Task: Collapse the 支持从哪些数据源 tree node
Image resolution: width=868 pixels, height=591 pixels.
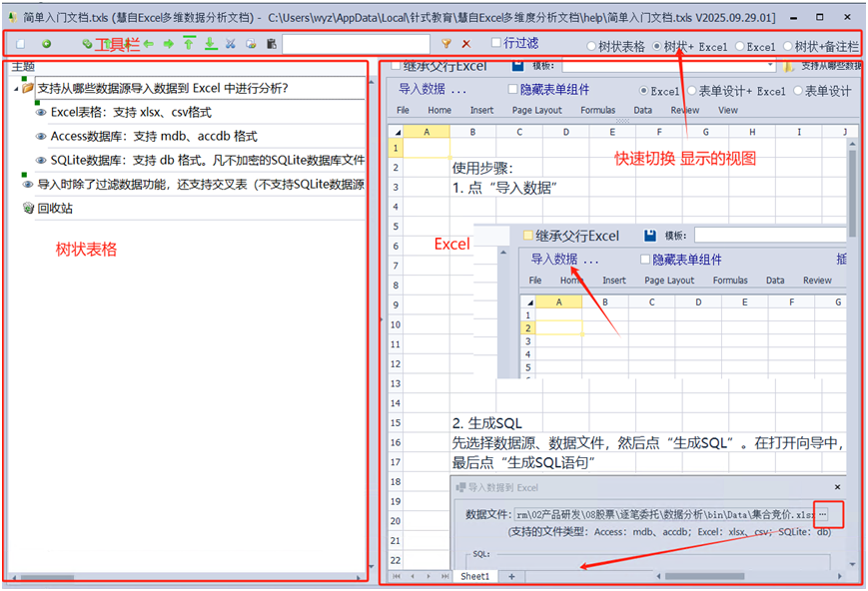Action: (x=17, y=89)
